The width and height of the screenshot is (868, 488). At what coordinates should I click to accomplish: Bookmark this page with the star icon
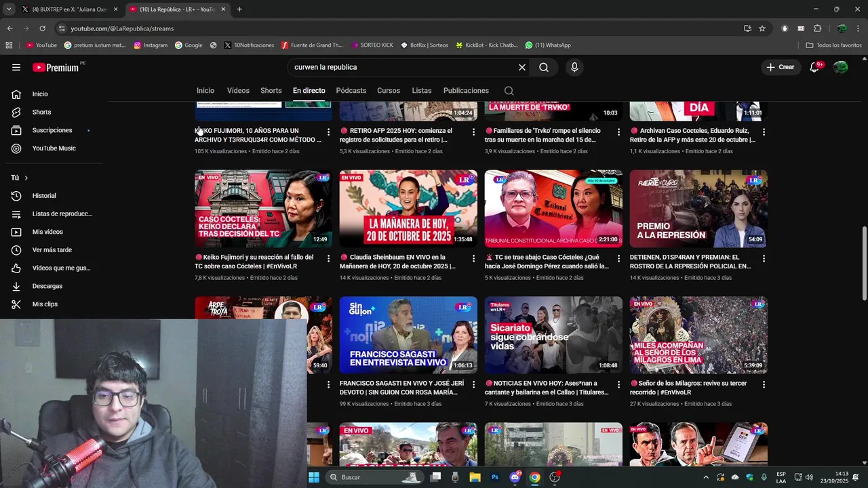pyautogui.click(x=762, y=28)
